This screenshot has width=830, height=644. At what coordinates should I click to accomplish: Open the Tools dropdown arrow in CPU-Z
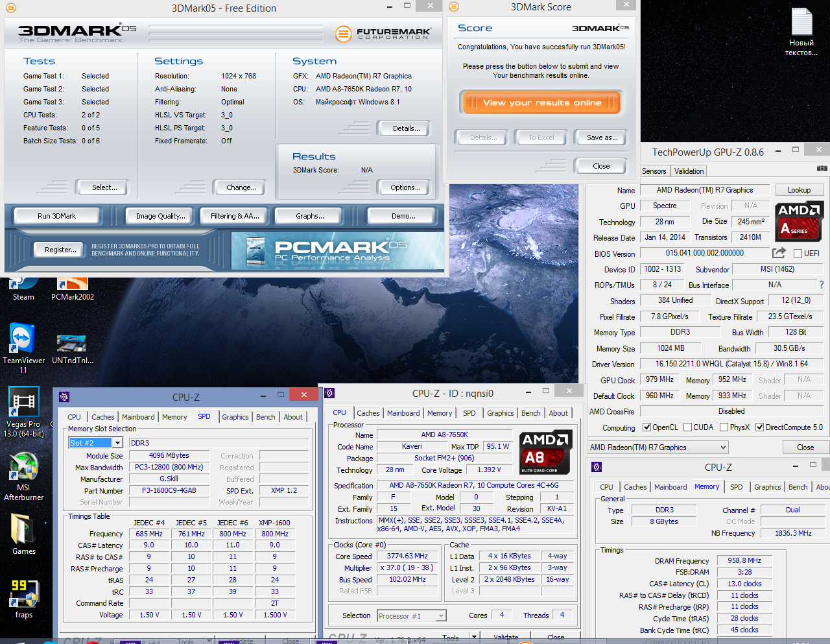point(474,638)
